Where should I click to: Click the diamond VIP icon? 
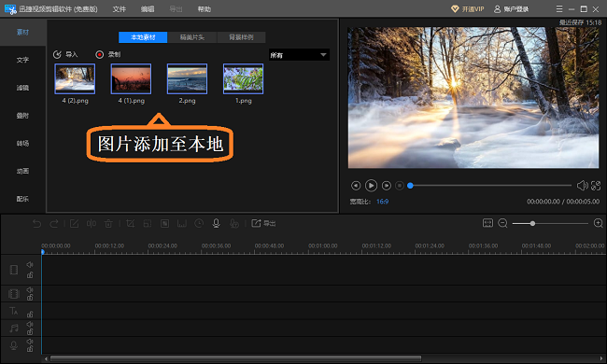[x=455, y=9]
